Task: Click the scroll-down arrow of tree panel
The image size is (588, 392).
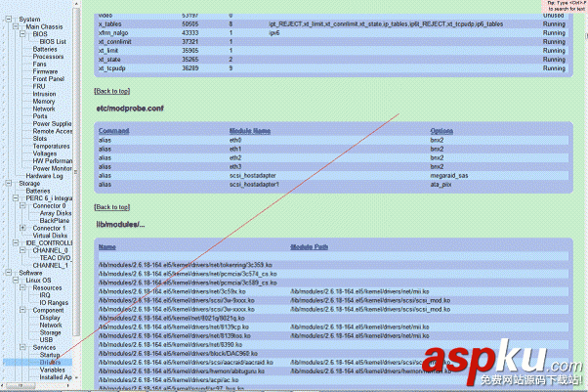Action: [x=76, y=377]
